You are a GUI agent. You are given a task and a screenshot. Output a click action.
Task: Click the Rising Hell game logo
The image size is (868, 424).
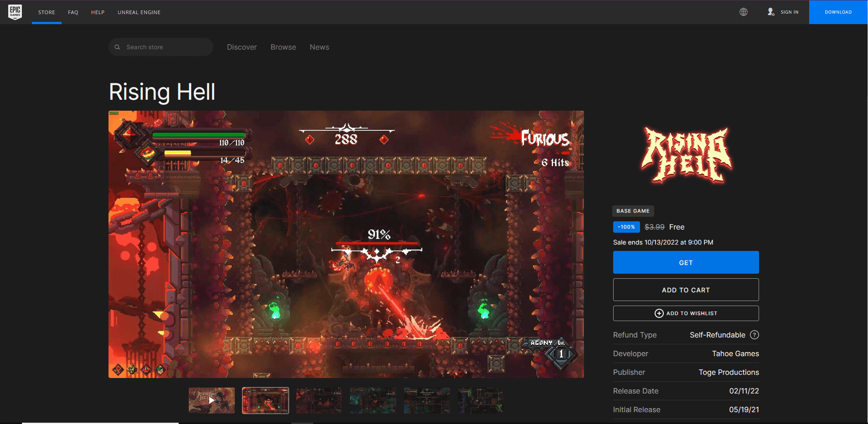(x=686, y=155)
